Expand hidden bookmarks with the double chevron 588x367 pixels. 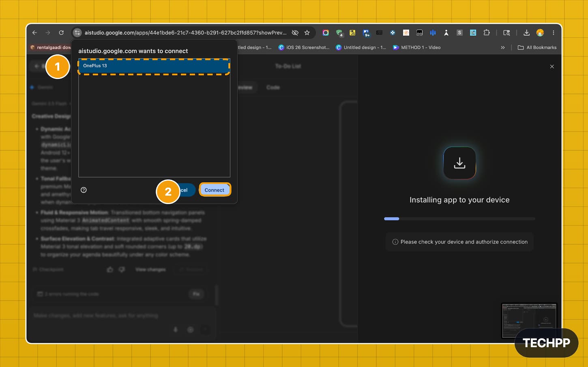tap(503, 47)
